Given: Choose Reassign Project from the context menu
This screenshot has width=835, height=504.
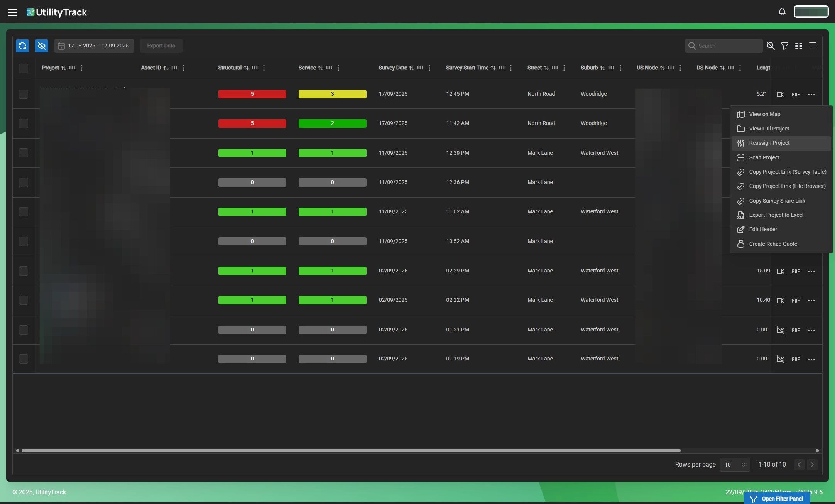Looking at the screenshot, I should point(769,143).
